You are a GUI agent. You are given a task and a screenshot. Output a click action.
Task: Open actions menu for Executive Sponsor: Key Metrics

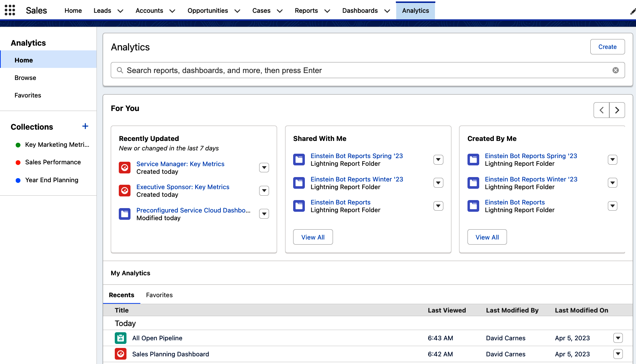[x=264, y=191]
